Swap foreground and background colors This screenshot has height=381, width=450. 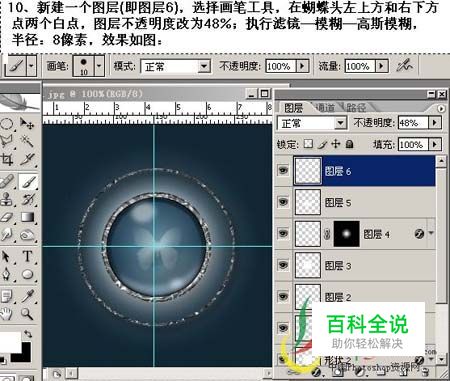click(28, 334)
